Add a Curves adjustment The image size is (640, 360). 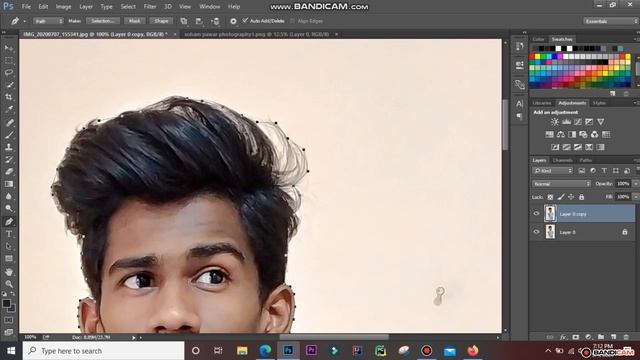tap(578, 122)
